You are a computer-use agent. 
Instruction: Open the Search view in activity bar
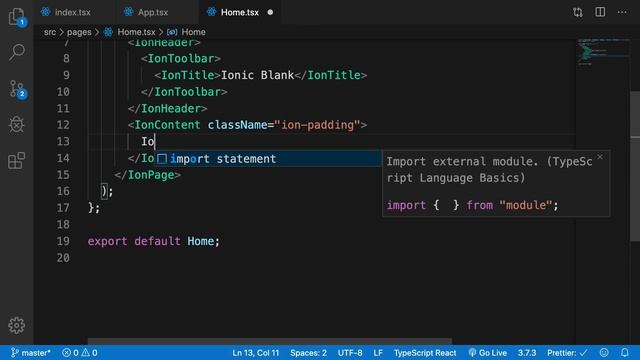click(17, 52)
